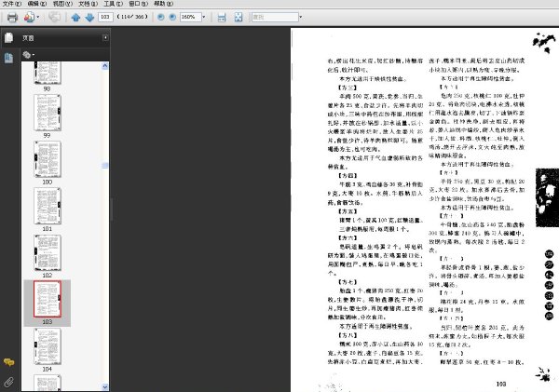Viewport: 559px width, 392px height.
Task: Open the Find box dropdown arrow
Action: (301, 17)
